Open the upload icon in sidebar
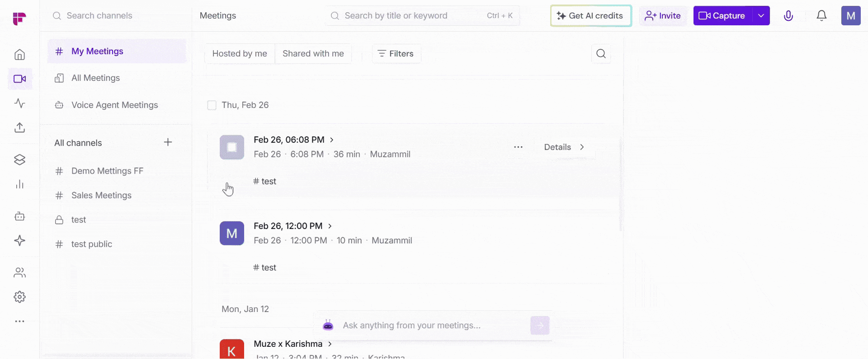This screenshot has height=359, width=868. (x=19, y=128)
